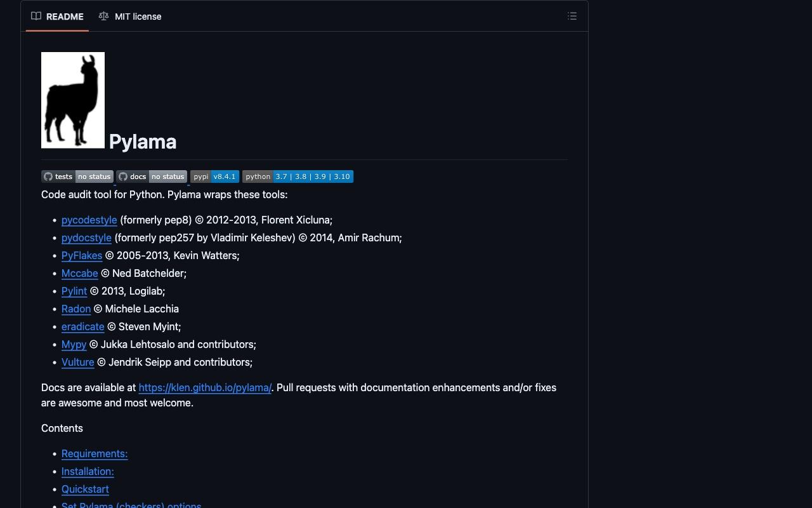
Task: Click the Pylama llama logo image
Action: (73, 100)
